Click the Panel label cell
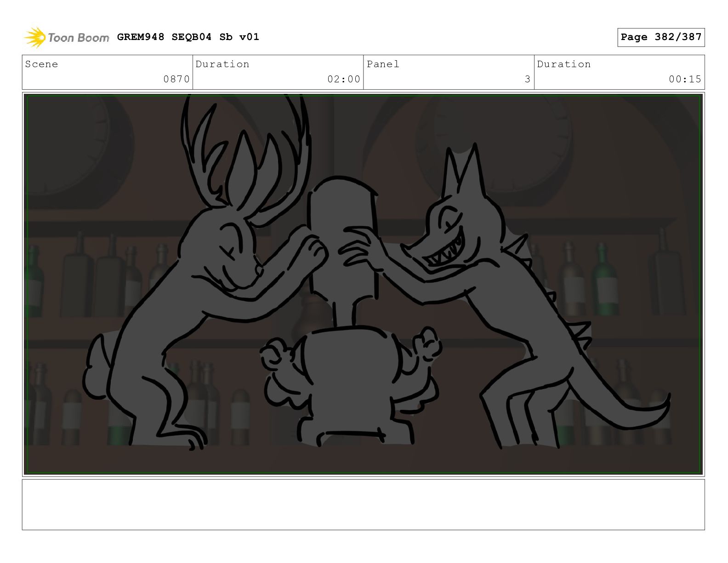Image resolution: width=728 pixels, height=563 pixels. point(449,72)
